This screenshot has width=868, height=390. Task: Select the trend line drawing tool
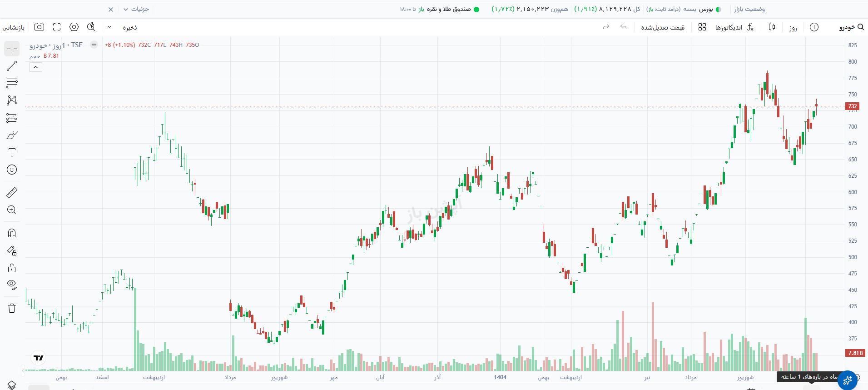12,66
